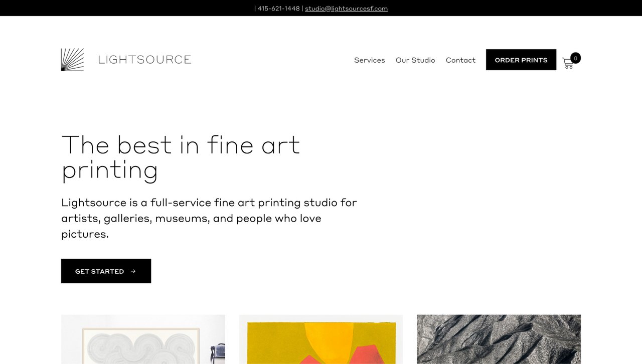Click paragraph starting "Lightsource is a full-service"
This screenshot has height=364, width=642.
[x=209, y=218]
